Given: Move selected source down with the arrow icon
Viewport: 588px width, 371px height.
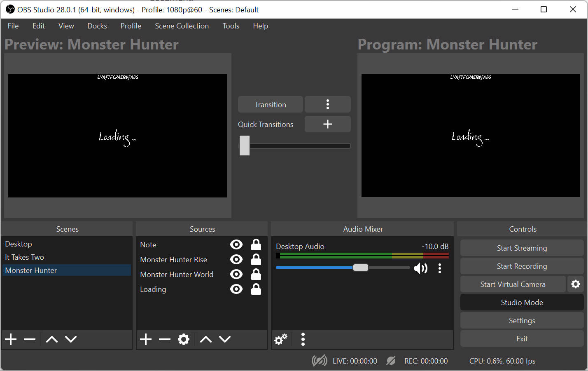Looking at the screenshot, I should 225,339.
